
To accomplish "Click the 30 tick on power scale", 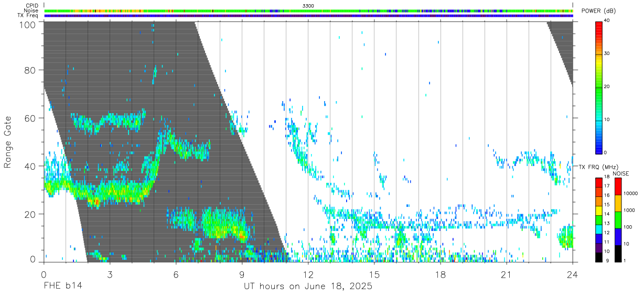I will 607,53.
